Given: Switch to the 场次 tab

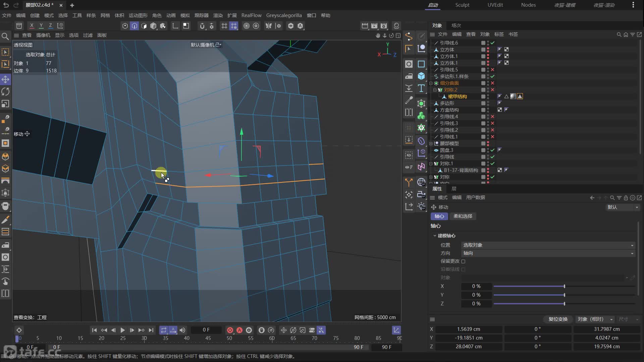Looking at the screenshot, I should 456,25.
